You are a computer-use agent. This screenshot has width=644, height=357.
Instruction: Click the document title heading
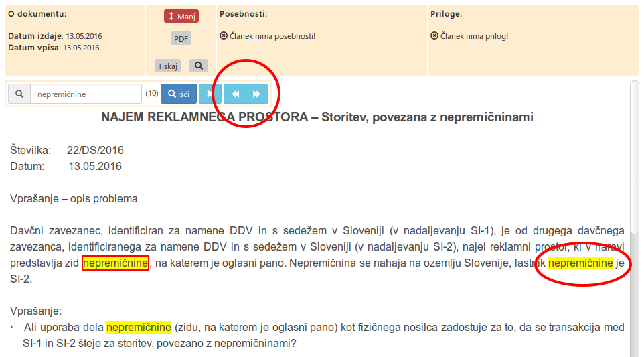(317, 117)
